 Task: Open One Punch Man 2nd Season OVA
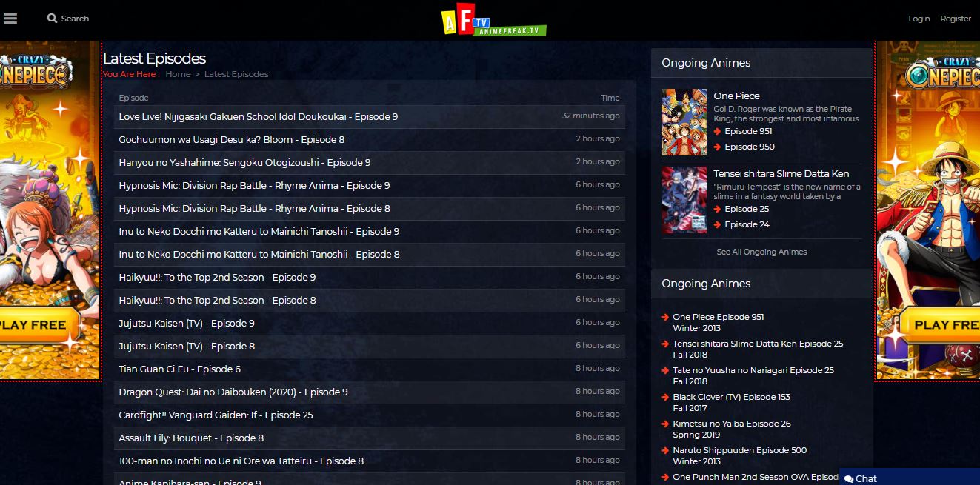click(756, 477)
